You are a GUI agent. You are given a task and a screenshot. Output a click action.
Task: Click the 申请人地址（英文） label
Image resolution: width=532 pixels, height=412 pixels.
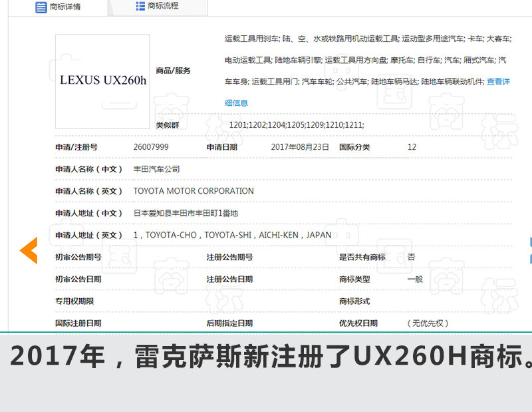pyautogui.click(x=88, y=235)
